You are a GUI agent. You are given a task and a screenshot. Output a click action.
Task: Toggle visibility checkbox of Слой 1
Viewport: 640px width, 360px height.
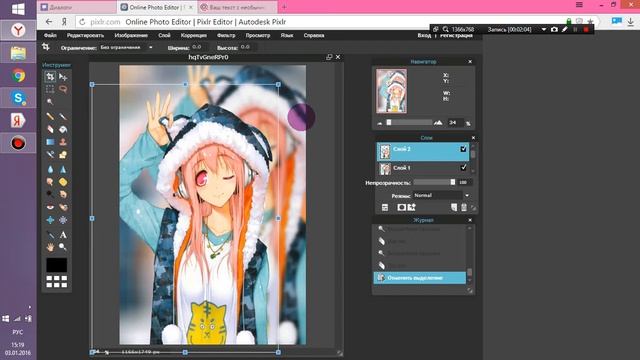[463, 167]
